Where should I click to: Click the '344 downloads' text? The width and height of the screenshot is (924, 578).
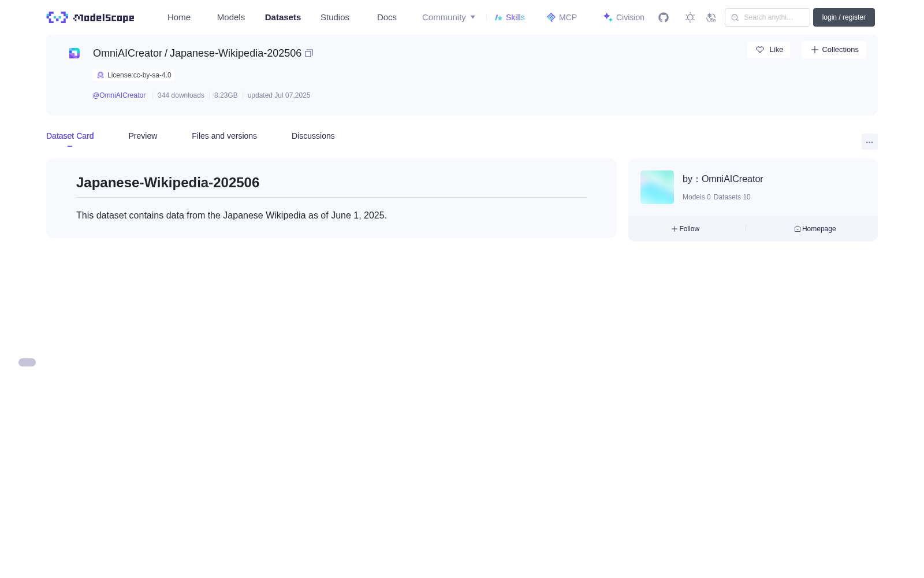pos(181,95)
